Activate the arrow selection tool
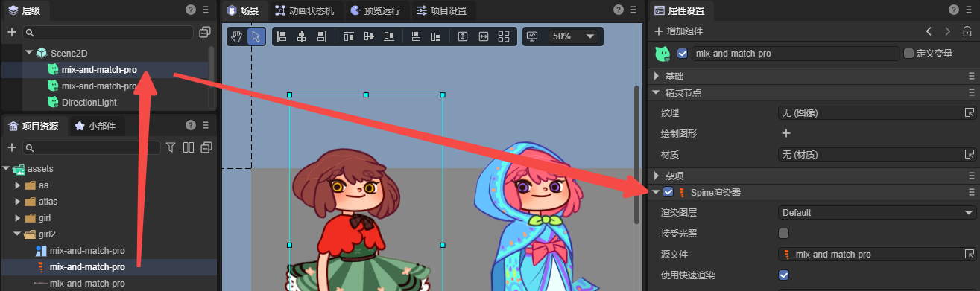 pos(256,36)
